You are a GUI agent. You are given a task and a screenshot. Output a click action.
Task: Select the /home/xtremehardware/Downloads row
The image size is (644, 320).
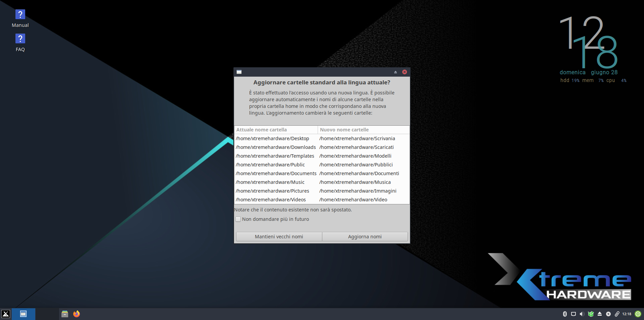point(276,147)
